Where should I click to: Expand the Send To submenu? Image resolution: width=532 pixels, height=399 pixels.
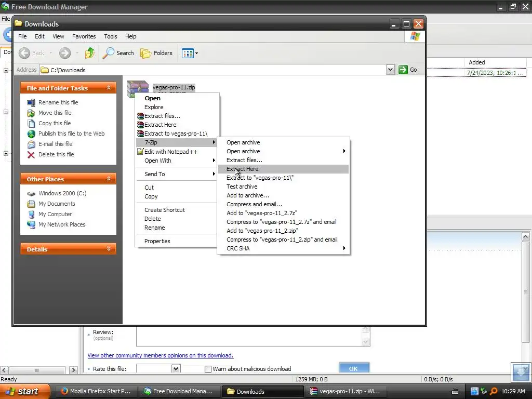point(177,174)
